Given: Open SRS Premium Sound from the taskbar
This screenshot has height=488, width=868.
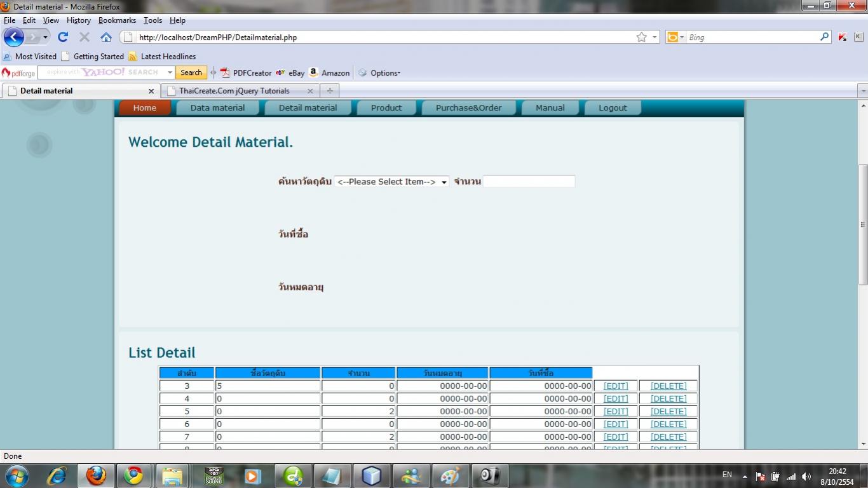Looking at the screenshot, I should click(214, 475).
